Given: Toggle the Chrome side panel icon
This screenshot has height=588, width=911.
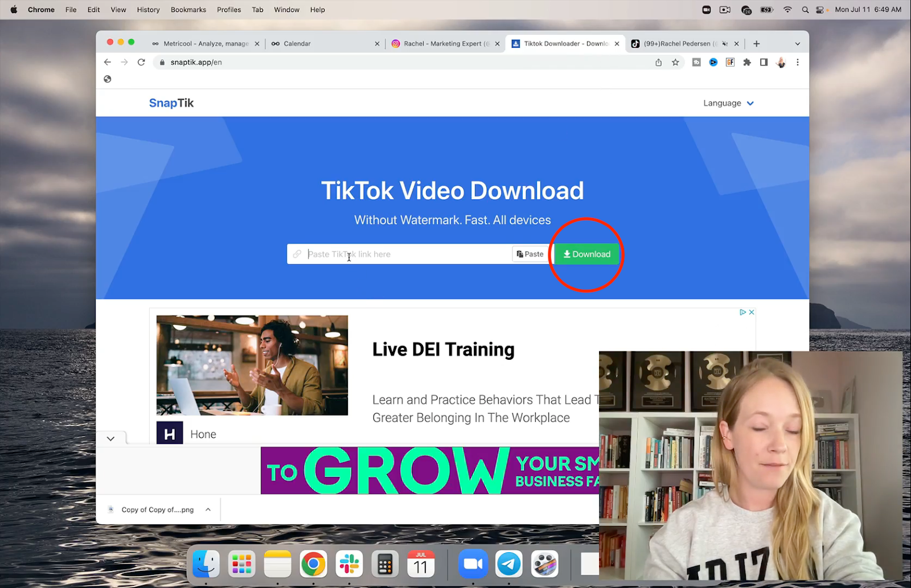Looking at the screenshot, I should pyautogui.click(x=764, y=62).
